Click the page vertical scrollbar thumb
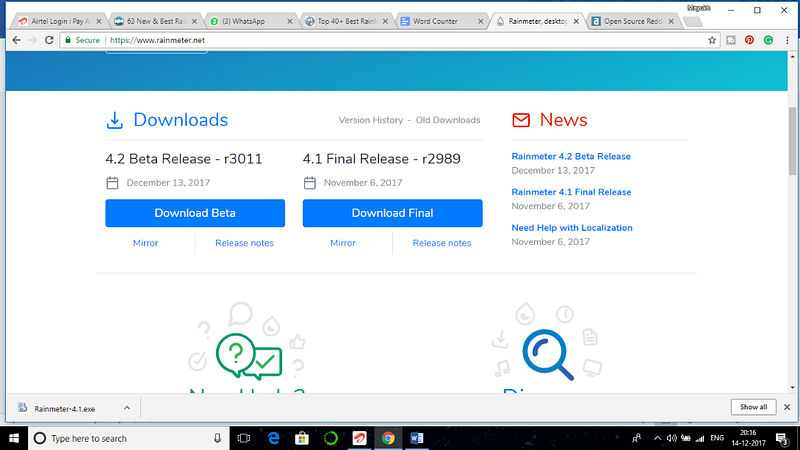The height and width of the screenshot is (450, 800). click(792, 141)
